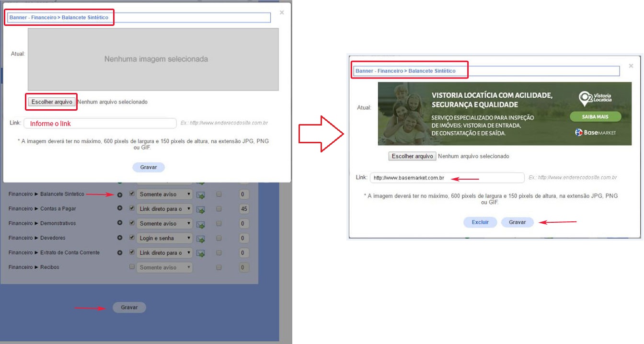The image size is (644, 344).
Task: Open the 'Login e senha' dropdown for Devedores
Action: (165, 238)
